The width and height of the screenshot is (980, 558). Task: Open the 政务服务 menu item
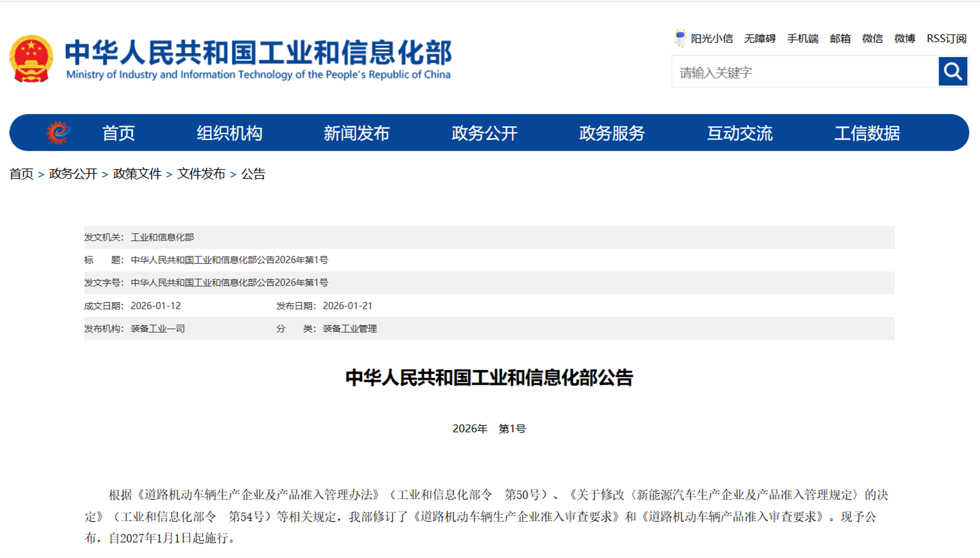tap(611, 134)
